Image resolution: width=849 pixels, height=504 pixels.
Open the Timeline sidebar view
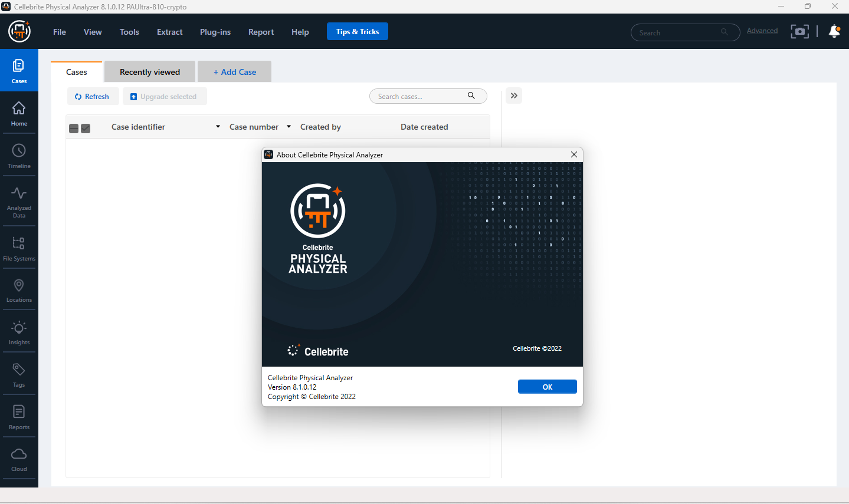(x=19, y=156)
